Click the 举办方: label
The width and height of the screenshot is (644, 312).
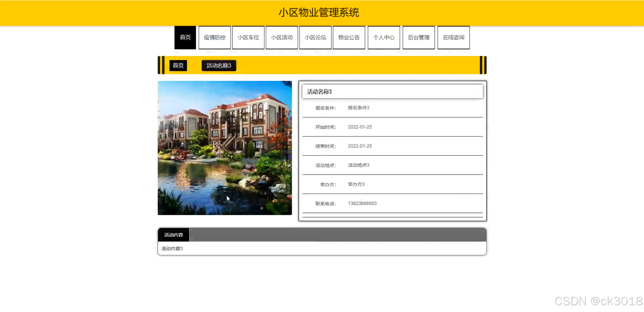click(x=328, y=185)
